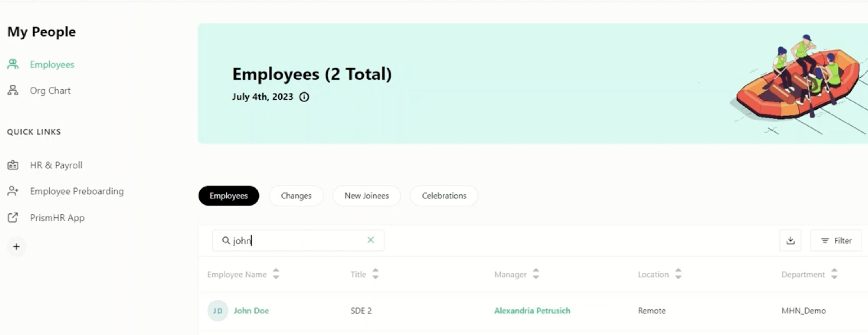Open Employee Preboarding quick link
868x335 pixels.
(x=77, y=191)
